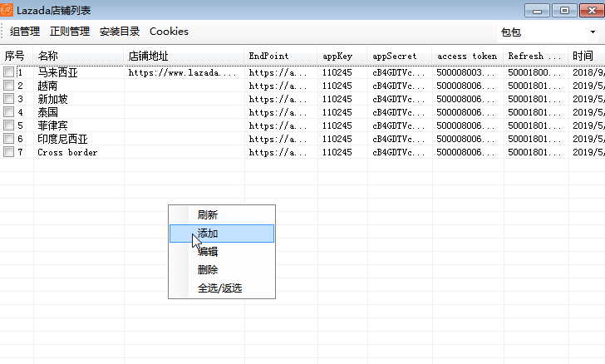Click the Lazada app icon in title bar
Image resolution: width=605 pixels, height=364 pixels.
pyautogui.click(x=7, y=10)
